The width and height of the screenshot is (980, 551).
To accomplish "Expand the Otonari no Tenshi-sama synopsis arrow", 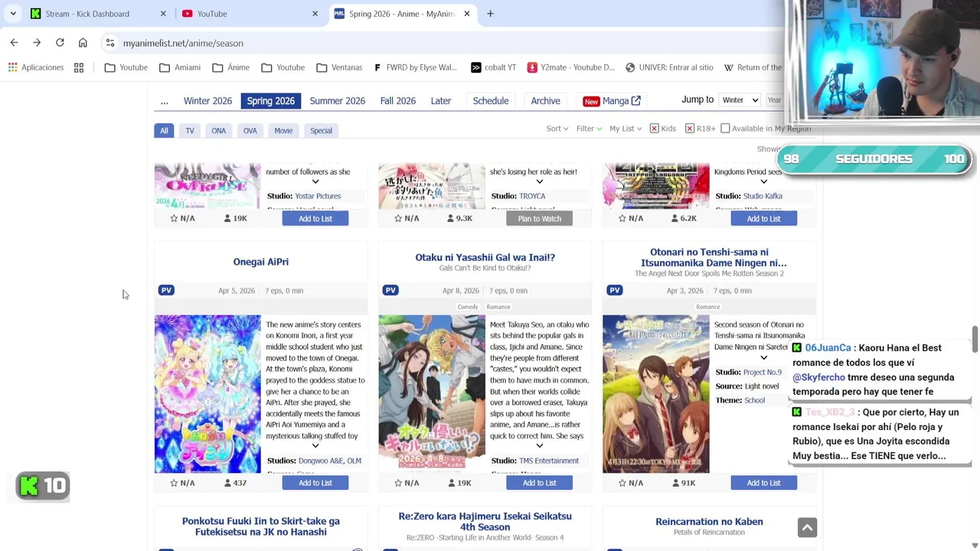I will coord(763,357).
